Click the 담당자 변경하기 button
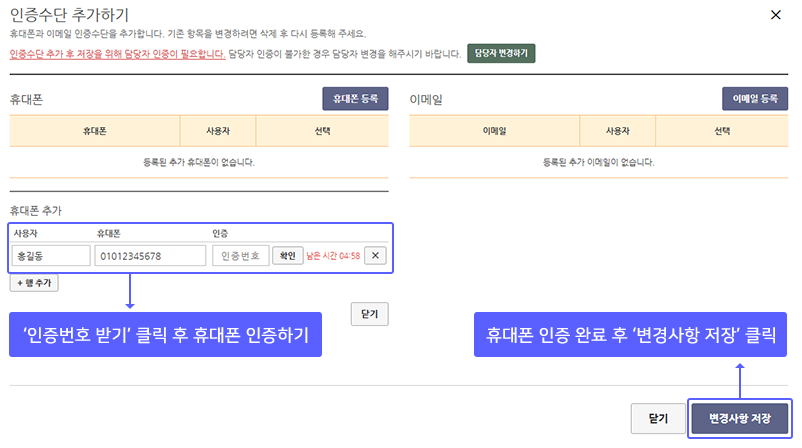 (501, 53)
